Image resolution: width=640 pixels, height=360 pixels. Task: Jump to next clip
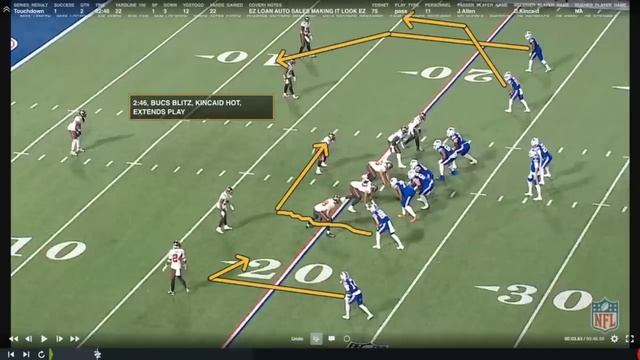[x=26, y=354]
